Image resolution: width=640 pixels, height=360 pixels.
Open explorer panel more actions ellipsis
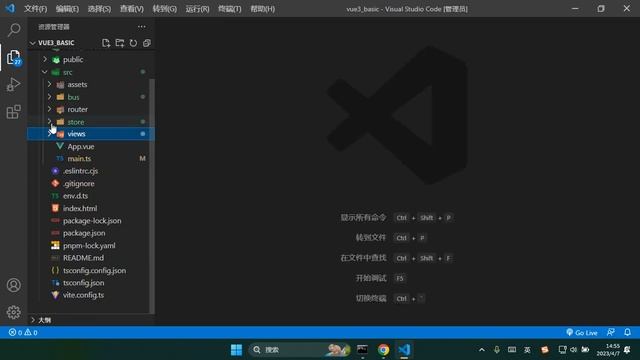click(x=142, y=27)
